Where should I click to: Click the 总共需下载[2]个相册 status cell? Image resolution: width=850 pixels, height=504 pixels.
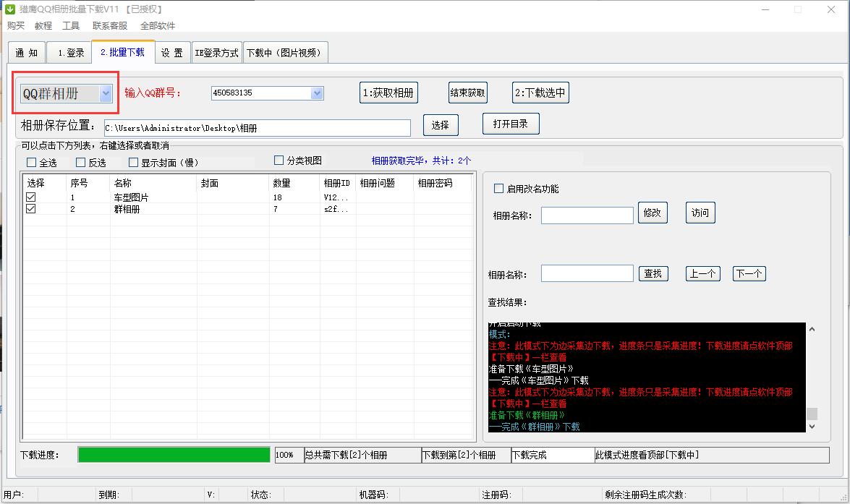[x=362, y=456]
